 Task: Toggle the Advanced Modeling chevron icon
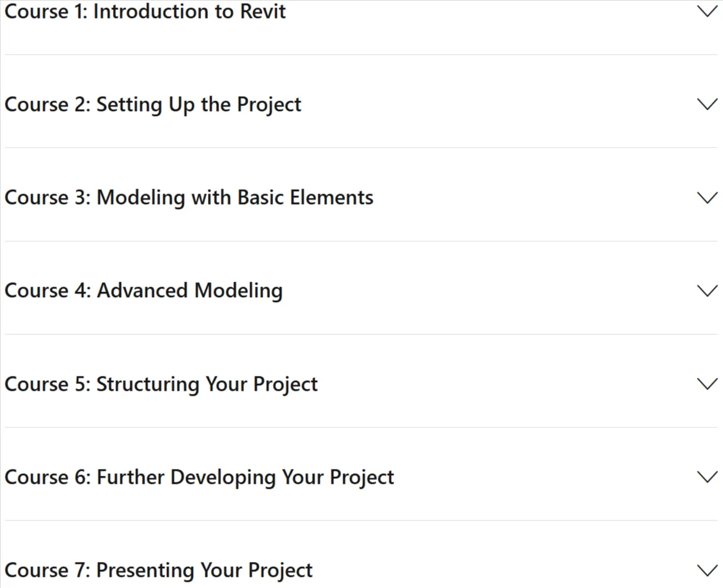click(707, 290)
